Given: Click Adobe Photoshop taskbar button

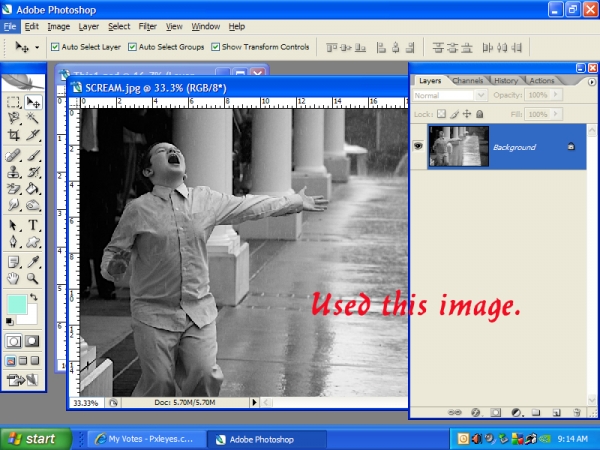Looking at the screenshot, I should (267, 439).
